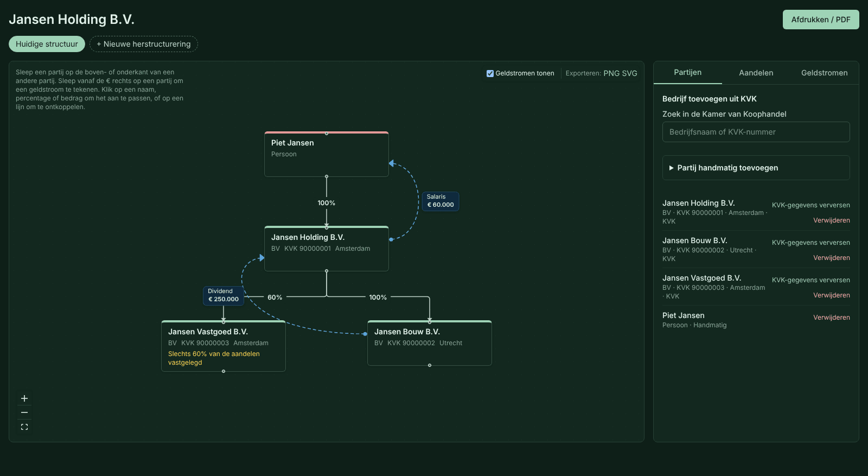Viewport: 868px width, 476px height.
Task: Toggle the Geldstromen tonen checkbox
Action: 490,73
